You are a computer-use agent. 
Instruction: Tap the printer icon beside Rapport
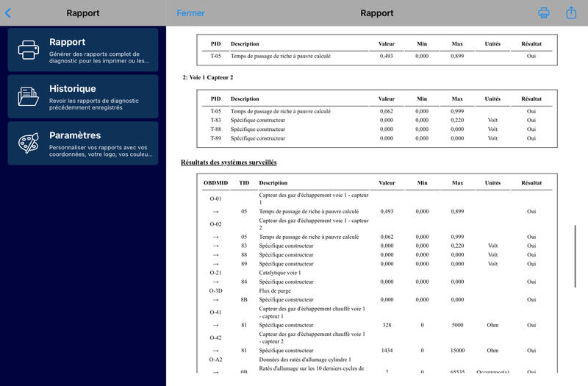point(29,50)
